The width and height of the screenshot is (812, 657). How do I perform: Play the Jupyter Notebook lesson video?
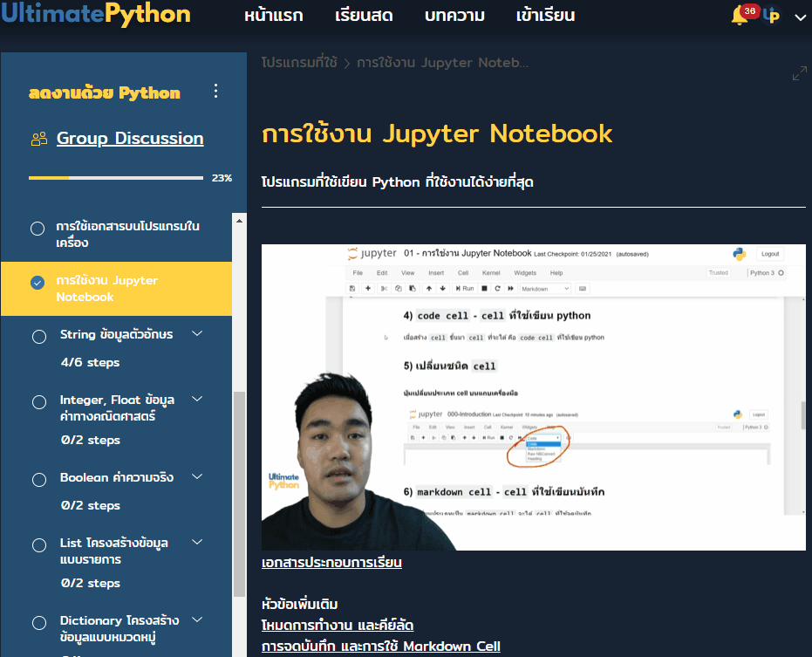(x=534, y=397)
